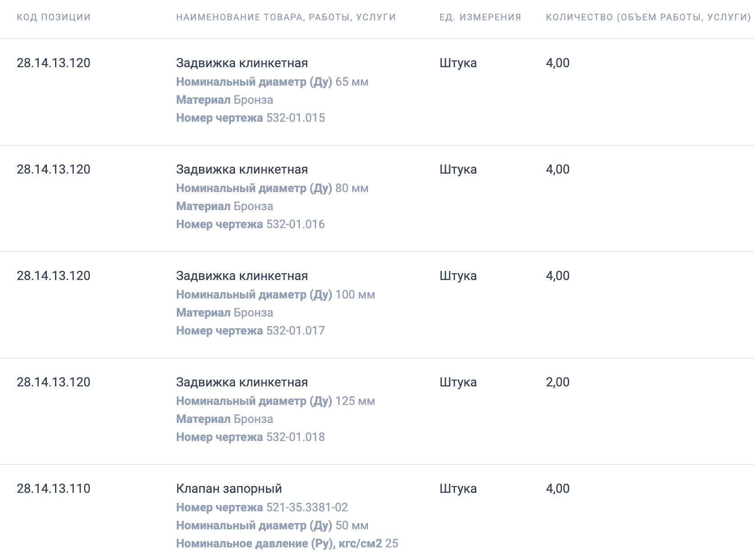Click 'Штука' unit in Клапан запорный row
This screenshot has height=560, width=754.
[x=458, y=489]
